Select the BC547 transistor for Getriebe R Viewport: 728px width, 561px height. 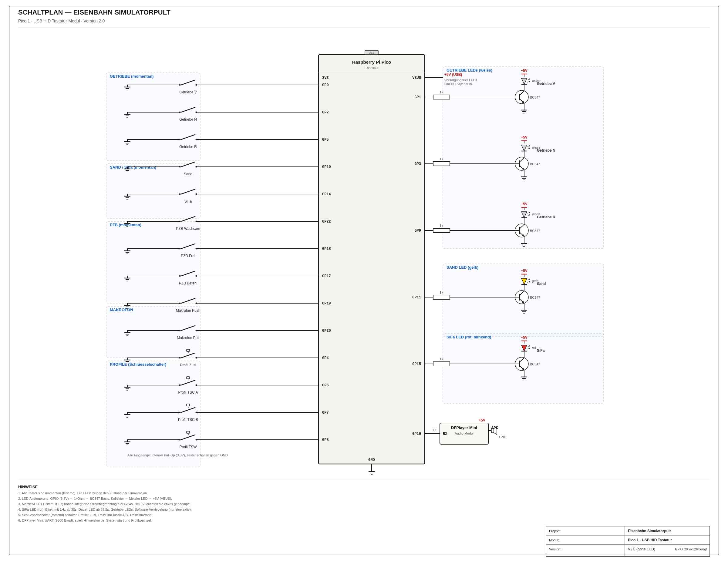coord(522,230)
